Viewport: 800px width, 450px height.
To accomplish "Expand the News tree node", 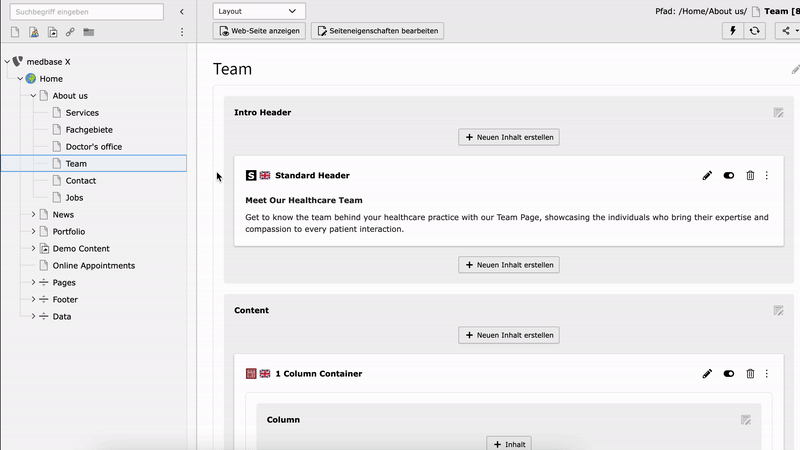I will (x=33, y=214).
